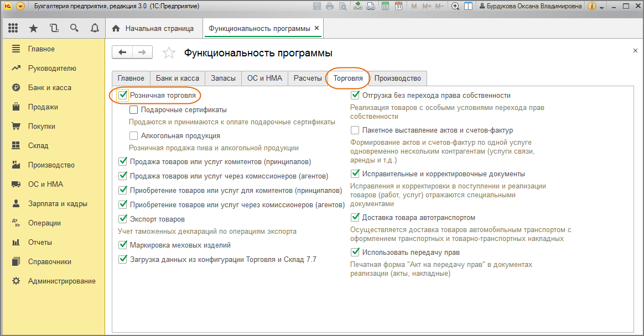Screen dimensions: 644x336
Task: Switch to Начальная страница tab
Action: (x=153, y=28)
